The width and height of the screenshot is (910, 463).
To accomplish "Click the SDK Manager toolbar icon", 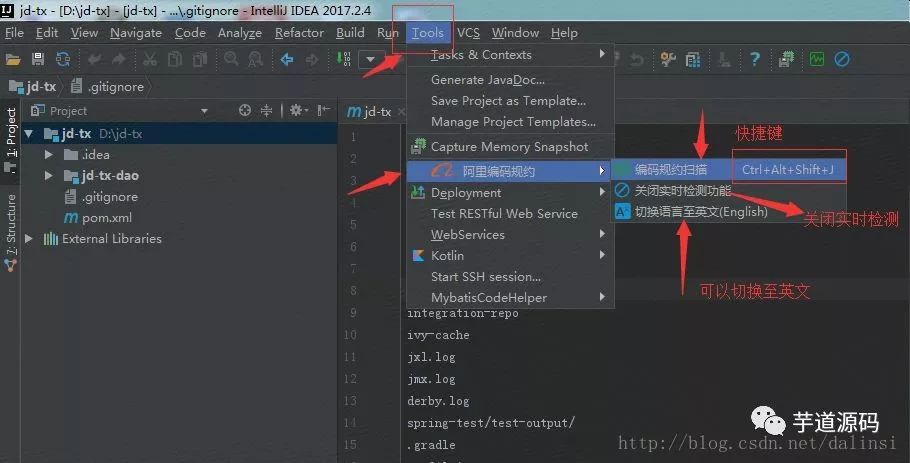I will coord(724,59).
